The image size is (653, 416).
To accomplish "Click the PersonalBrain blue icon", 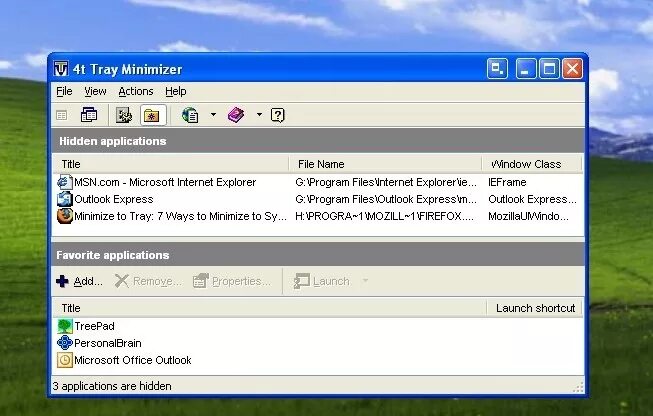I will [65, 343].
